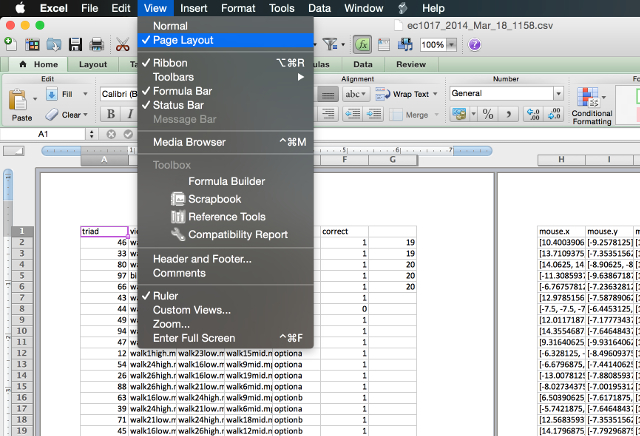Choose Media Browser from View menu
Screen dimensions: 640x436
click(225, 142)
